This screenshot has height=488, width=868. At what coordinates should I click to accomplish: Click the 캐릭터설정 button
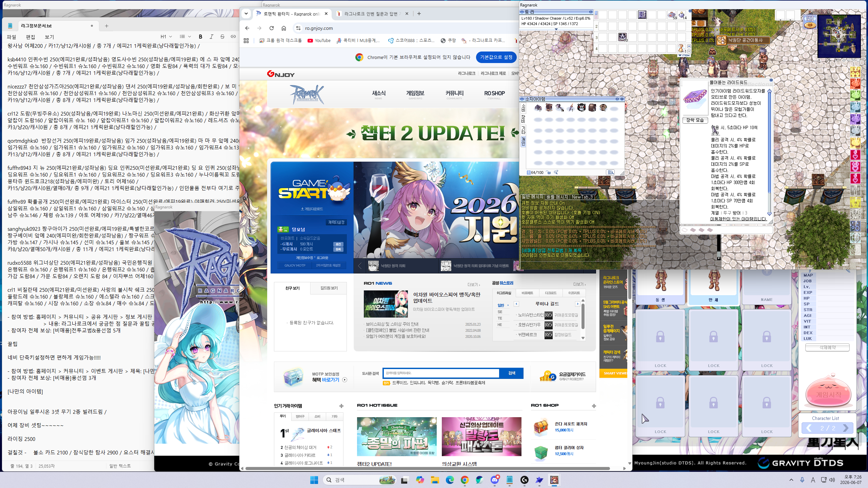coord(336,222)
